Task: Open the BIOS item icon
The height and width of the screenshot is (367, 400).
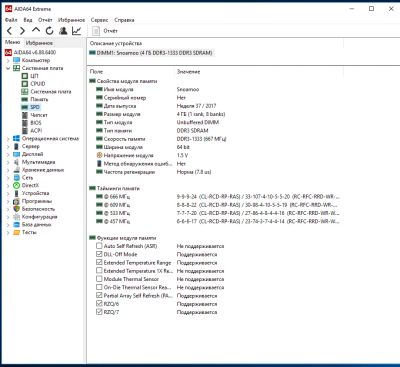Action: pyautogui.click(x=25, y=123)
